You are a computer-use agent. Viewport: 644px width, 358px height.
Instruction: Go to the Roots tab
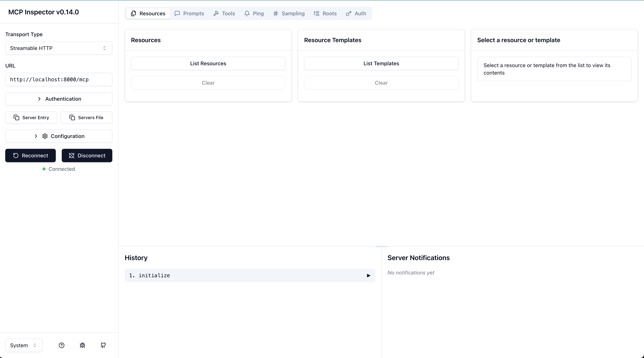(x=325, y=13)
